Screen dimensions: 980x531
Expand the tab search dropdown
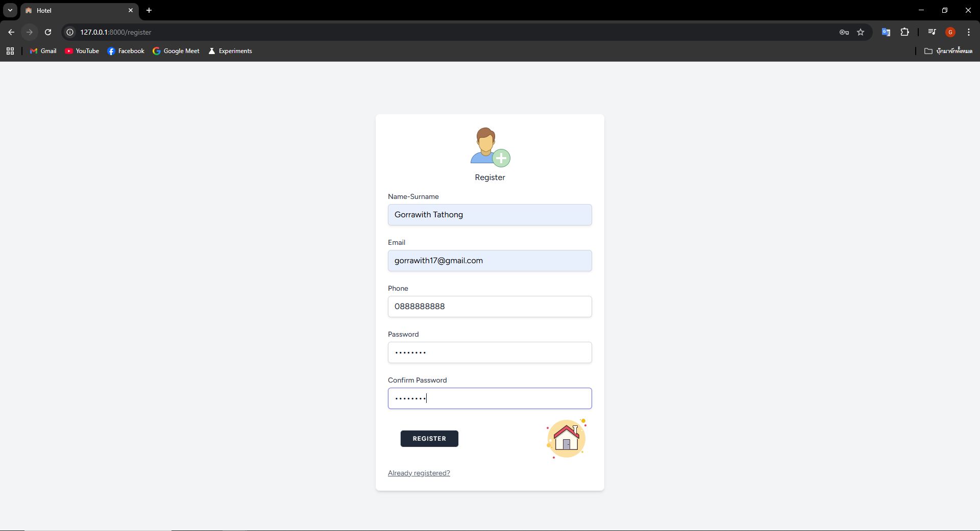pos(10,10)
